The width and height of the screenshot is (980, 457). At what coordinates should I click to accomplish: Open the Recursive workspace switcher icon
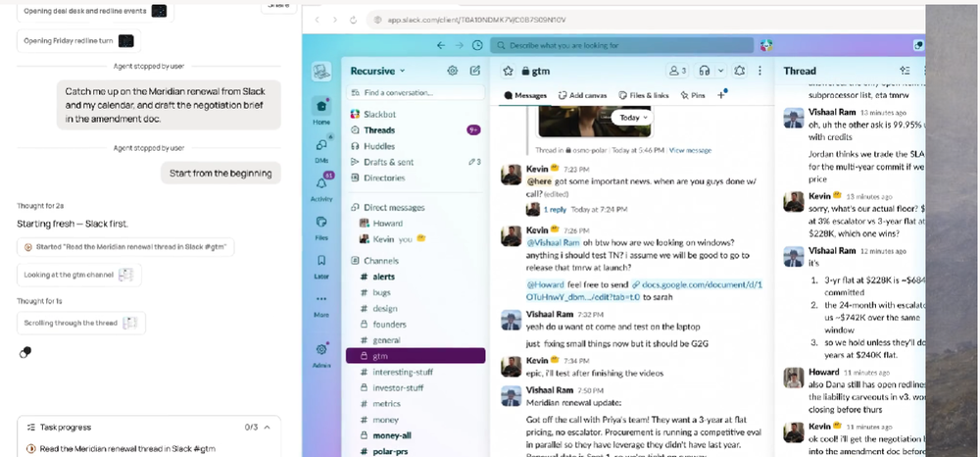click(x=321, y=71)
